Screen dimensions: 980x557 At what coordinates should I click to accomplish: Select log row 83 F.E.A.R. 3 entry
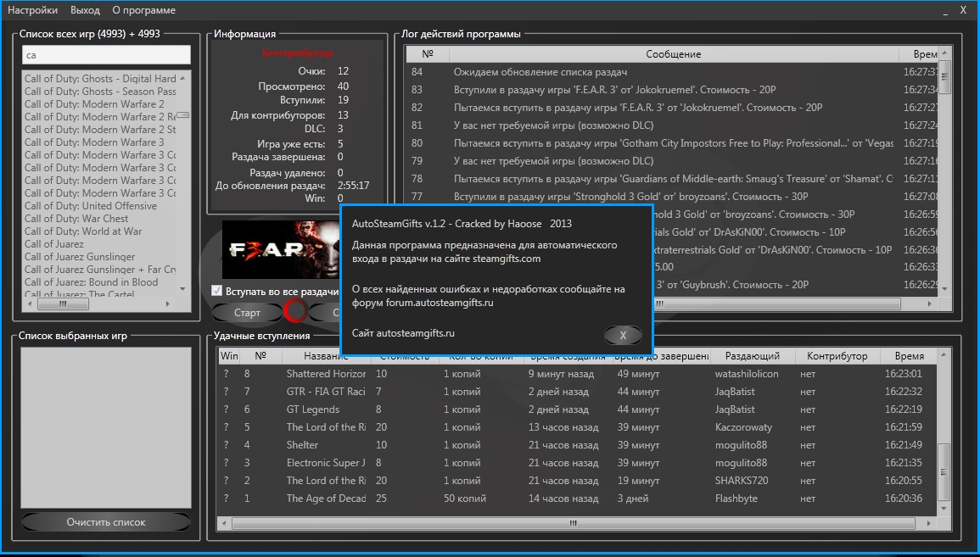pyautogui.click(x=674, y=90)
